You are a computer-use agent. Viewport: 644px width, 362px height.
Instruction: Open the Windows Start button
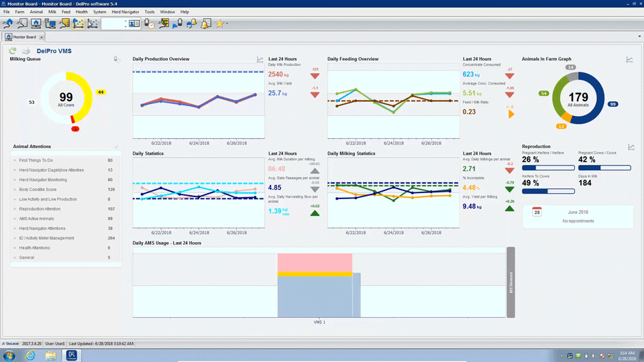click(9, 355)
